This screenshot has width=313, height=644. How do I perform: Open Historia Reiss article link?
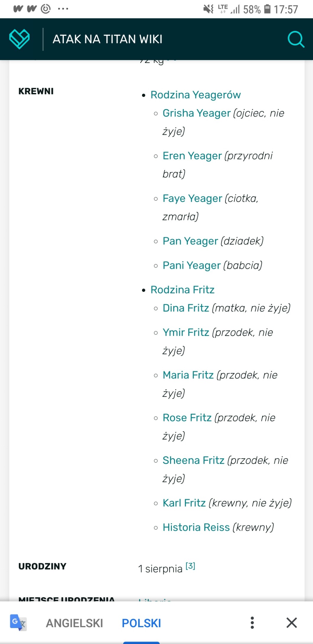point(196,527)
